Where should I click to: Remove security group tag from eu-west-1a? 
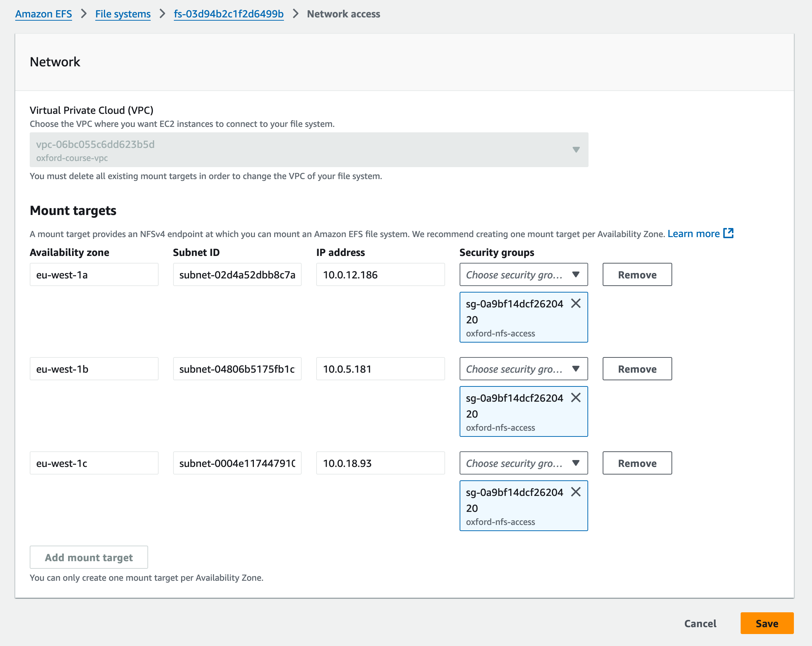[x=575, y=303]
